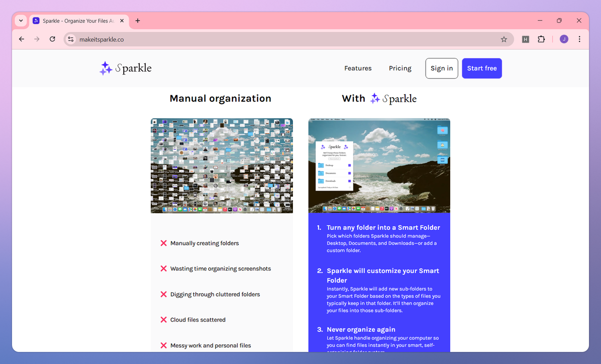
Task: Click the Sparkle will customize your Smart Folder heading
Action: click(x=383, y=275)
